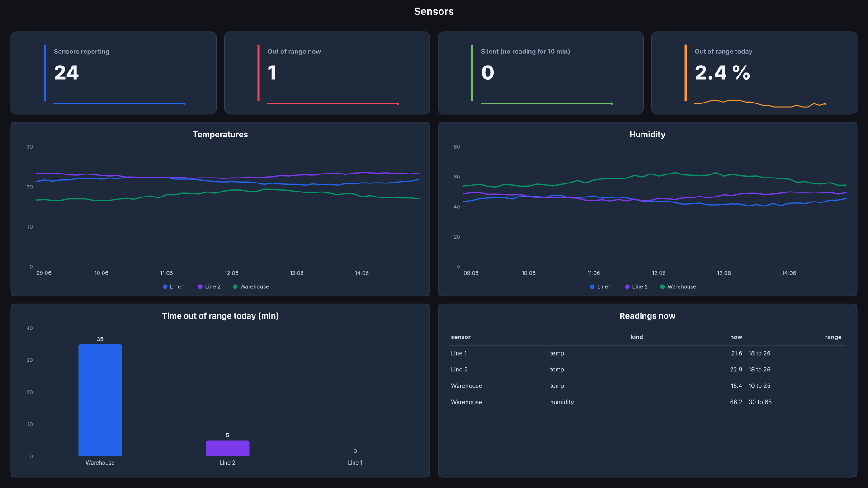This screenshot has width=868, height=488.
Task: Click the Silent (no reading for 10 min) label
Action: tap(525, 52)
